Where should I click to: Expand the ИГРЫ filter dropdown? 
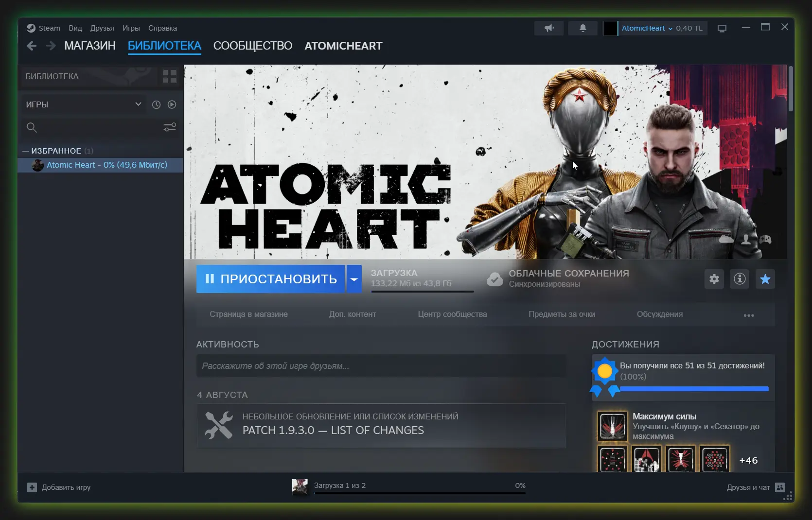pos(83,104)
